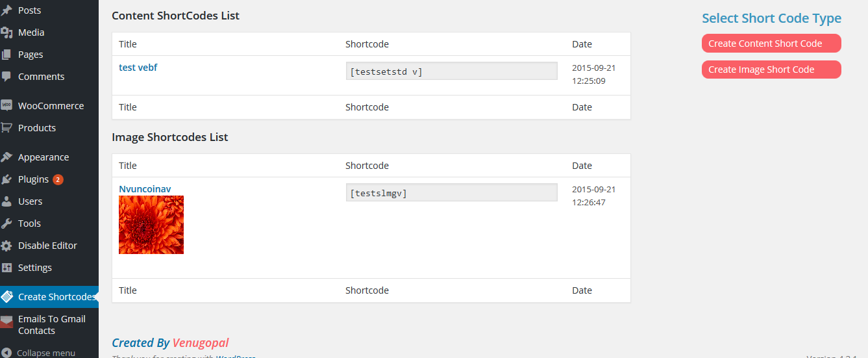Click the [testsetstd v] shortcode field
The height and width of the screenshot is (358, 868).
coord(451,71)
